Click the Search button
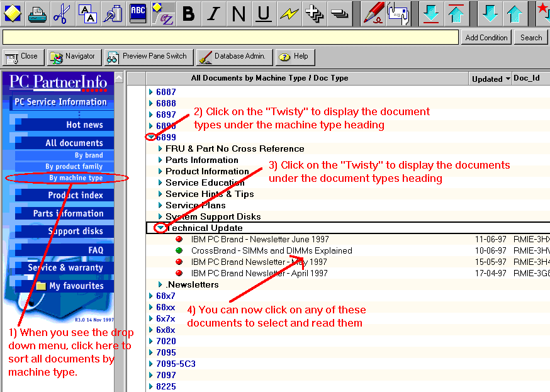550x392 pixels. (531, 38)
